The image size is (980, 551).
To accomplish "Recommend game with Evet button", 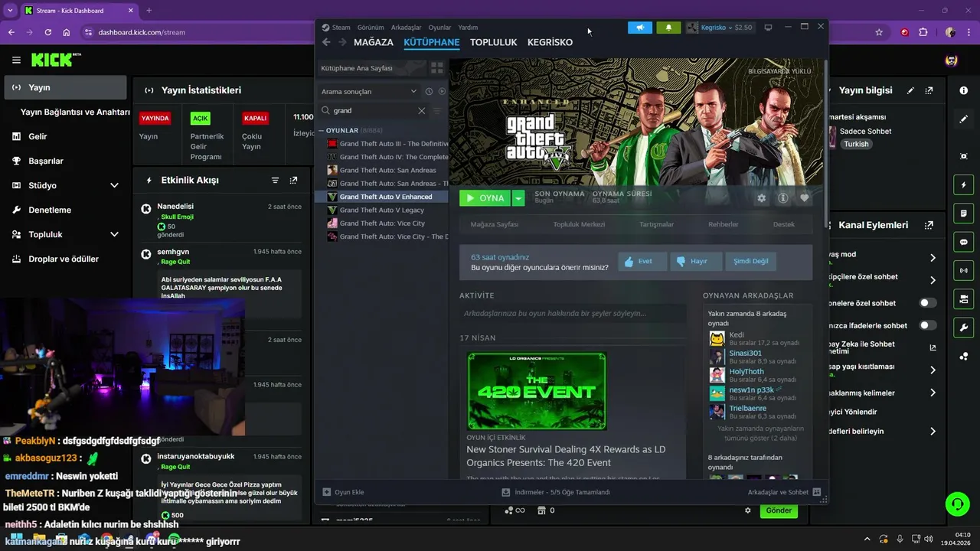I will pyautogui.click(x=642, y=261).
